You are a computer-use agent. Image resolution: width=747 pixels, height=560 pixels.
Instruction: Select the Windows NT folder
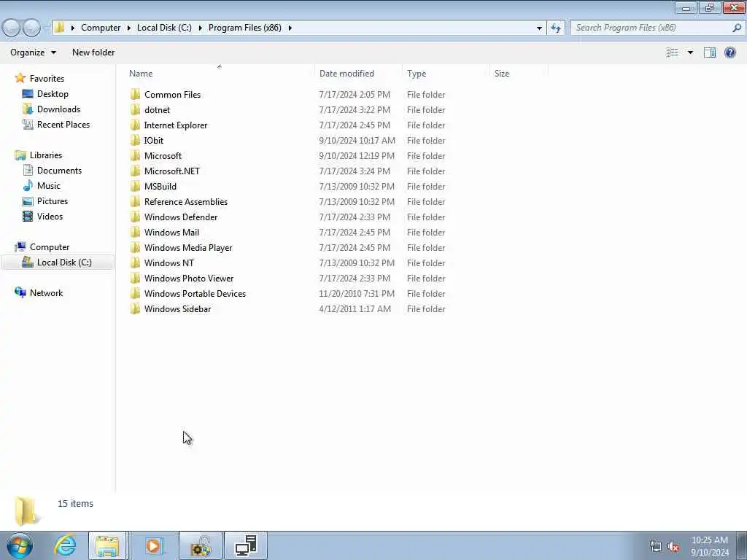point(169,262)
